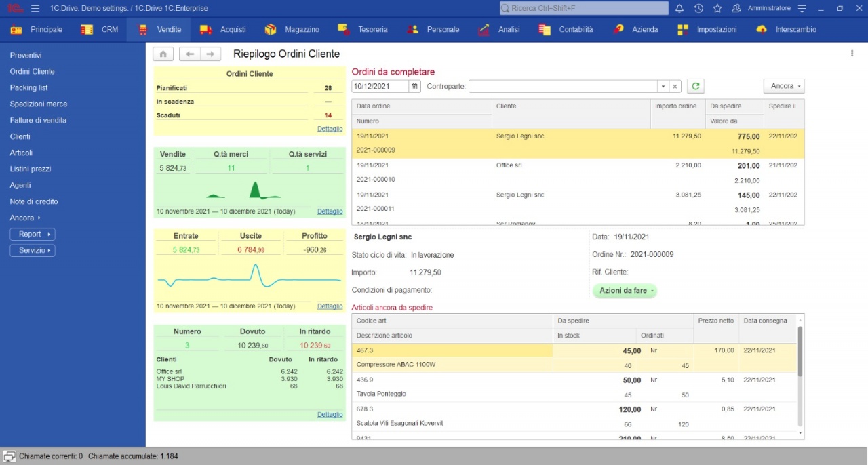Click three-dot more options icon
Screen dimensions: 868x465
[x=852, y=54]
